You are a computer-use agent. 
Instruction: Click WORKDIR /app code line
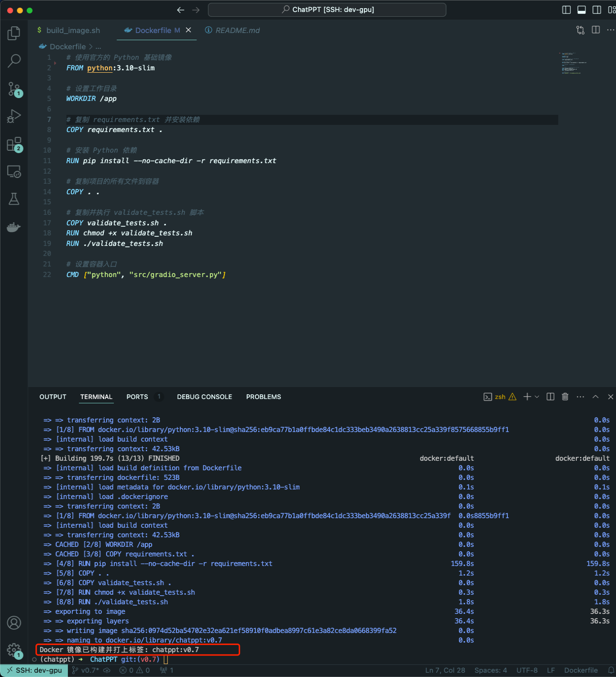(91, 99)
